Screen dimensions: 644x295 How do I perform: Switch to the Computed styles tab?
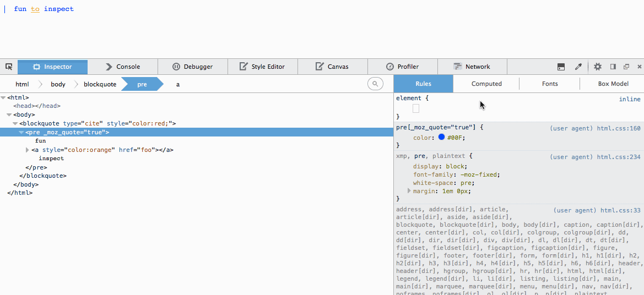point(486,84)
